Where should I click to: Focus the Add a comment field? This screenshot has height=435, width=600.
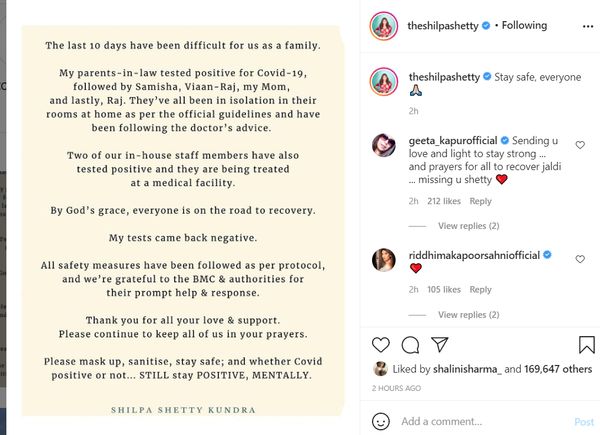click(482, 421)
